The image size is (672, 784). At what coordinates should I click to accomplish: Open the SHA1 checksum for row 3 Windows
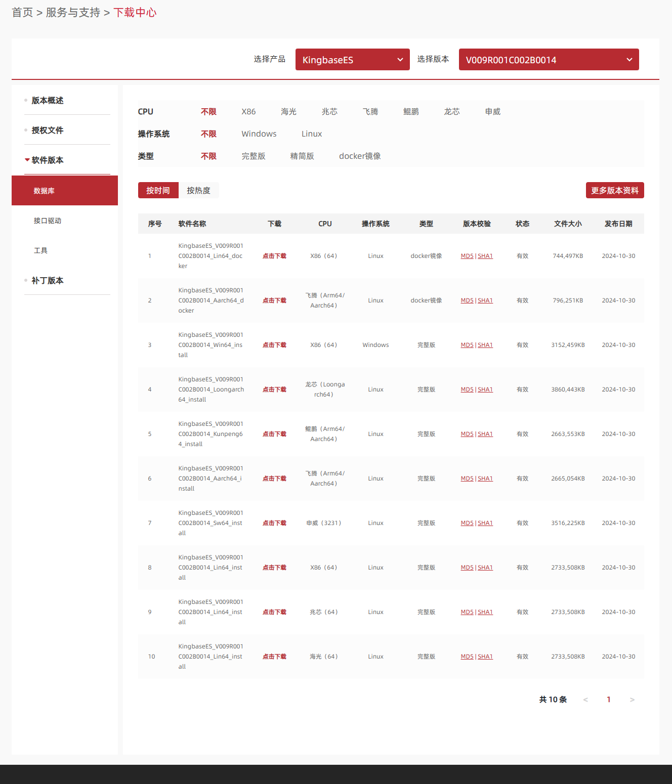(485, 345)
